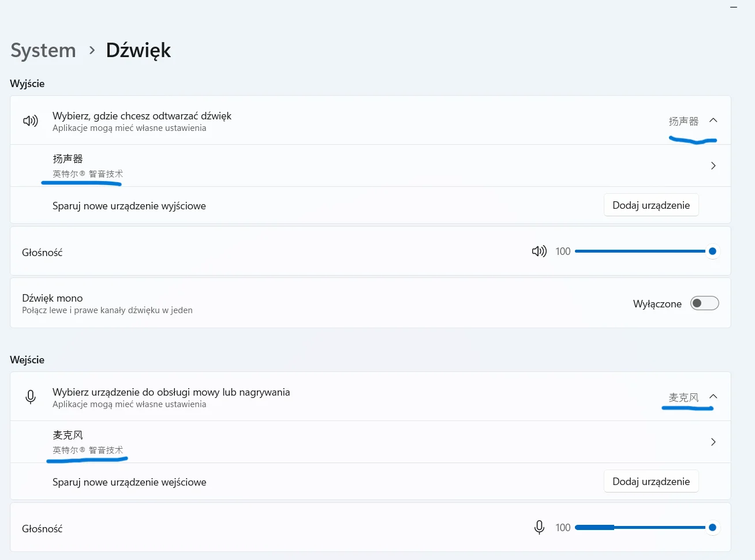The image size is (755, 560).
Task: Click the 'Sparuj nowe urządzenie wejściowe' label
Action: 129,482
